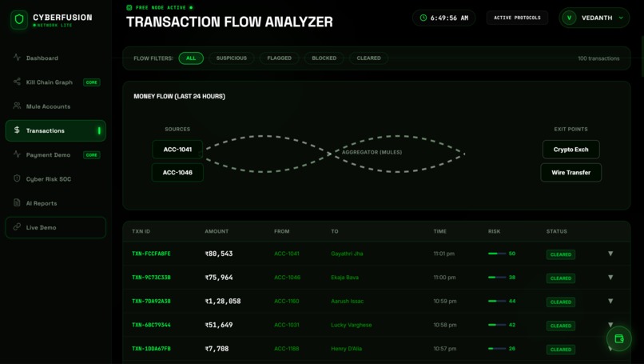Launch the Live Demo button
Image resolution: width=644 pixels, height=364 pixels.
[55, 227]
